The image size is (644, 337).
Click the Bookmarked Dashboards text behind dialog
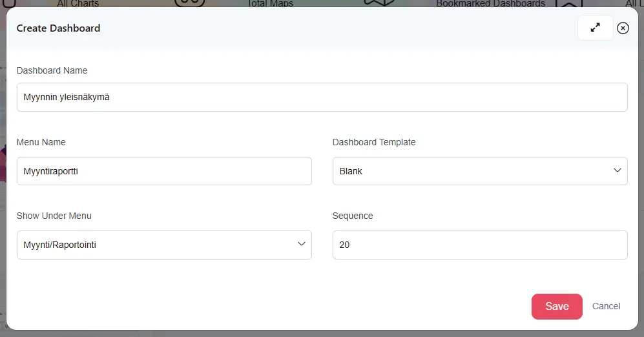click(x=490, y=4)
